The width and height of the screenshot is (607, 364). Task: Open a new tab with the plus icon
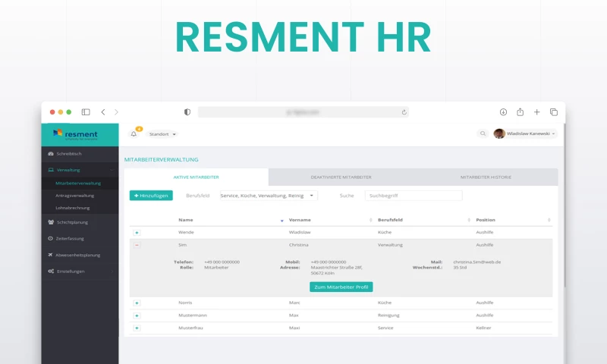coord(536,112)
